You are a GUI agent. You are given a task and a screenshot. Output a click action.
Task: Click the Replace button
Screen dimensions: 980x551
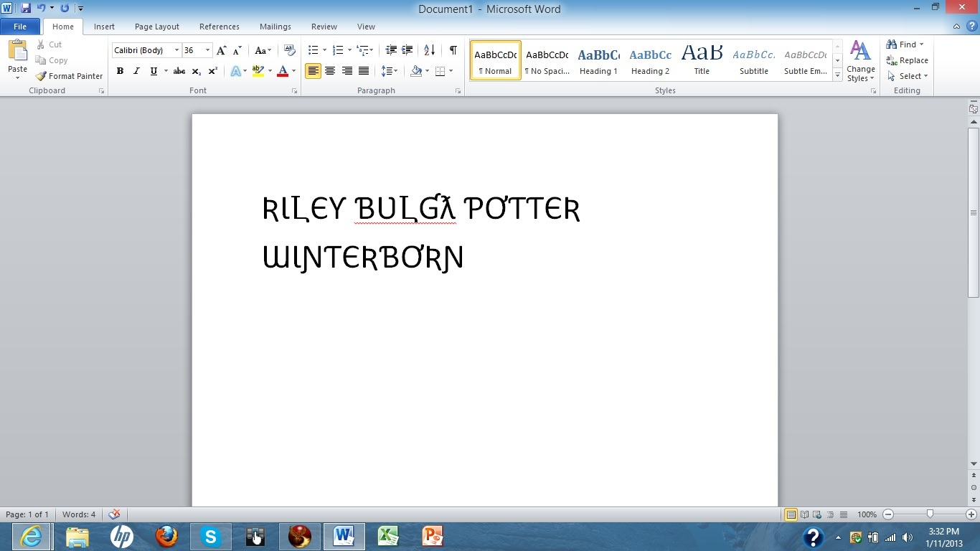click(908, 60)
